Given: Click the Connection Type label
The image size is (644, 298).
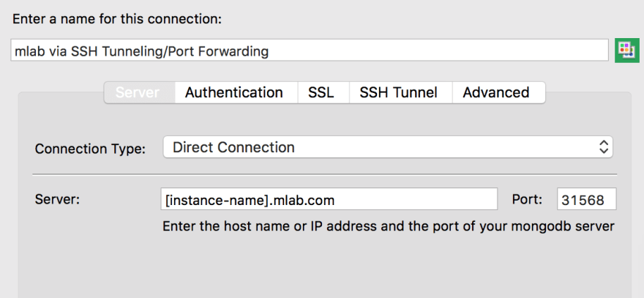Looking at the screenshot, I should 90,149.
